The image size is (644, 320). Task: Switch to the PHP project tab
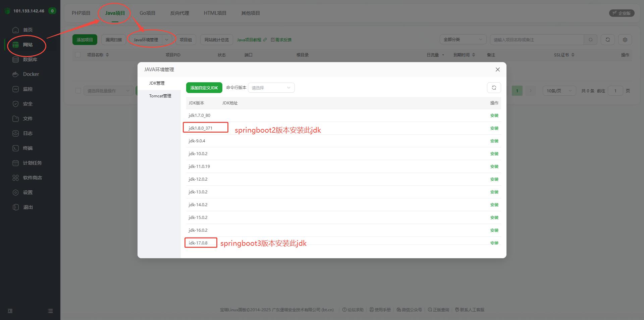[81, 13]
